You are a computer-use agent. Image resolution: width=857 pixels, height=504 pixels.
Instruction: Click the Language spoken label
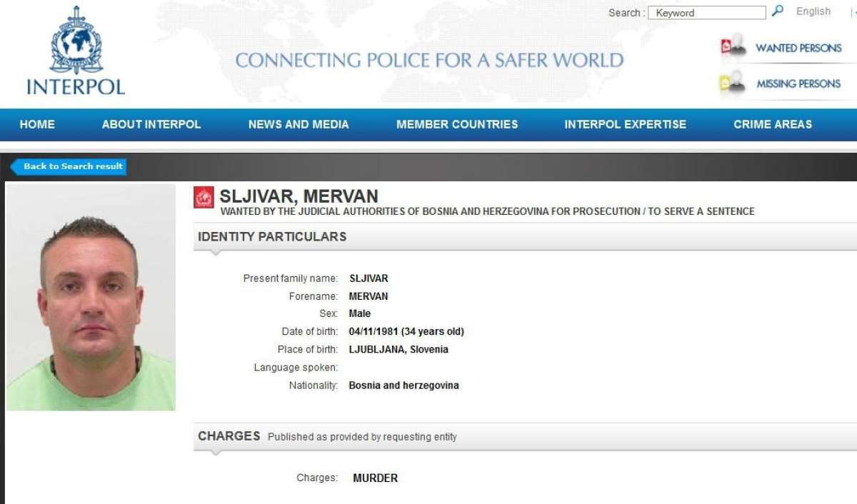[x=296, y=368]
